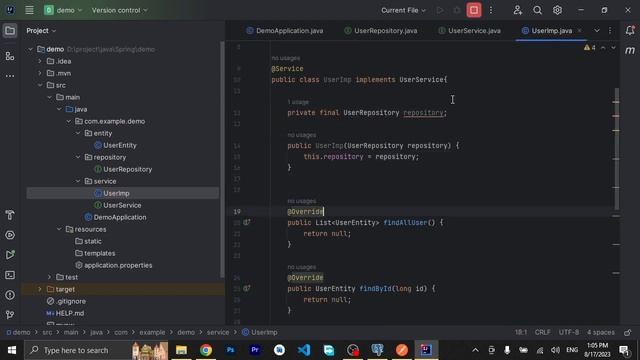Expand the .mvn folder
Viewport: 640px width, 360px height.
(x=40, y=73)
